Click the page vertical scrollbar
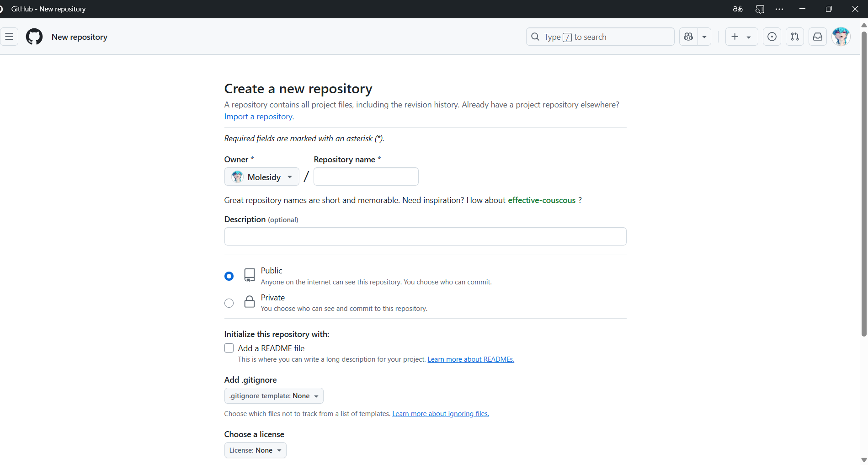Screen dimensions: 868x465 (x=864, y=183)
